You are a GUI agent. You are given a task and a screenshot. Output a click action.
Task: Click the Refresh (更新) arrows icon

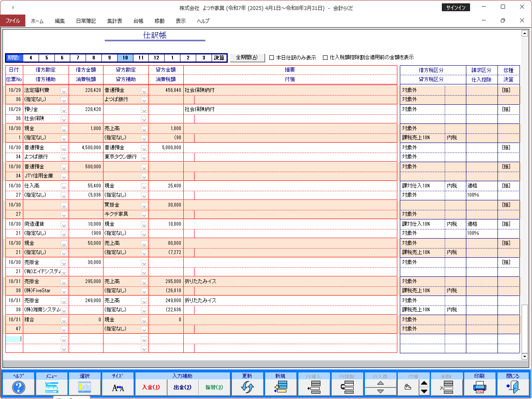click(x=247, y=387)
